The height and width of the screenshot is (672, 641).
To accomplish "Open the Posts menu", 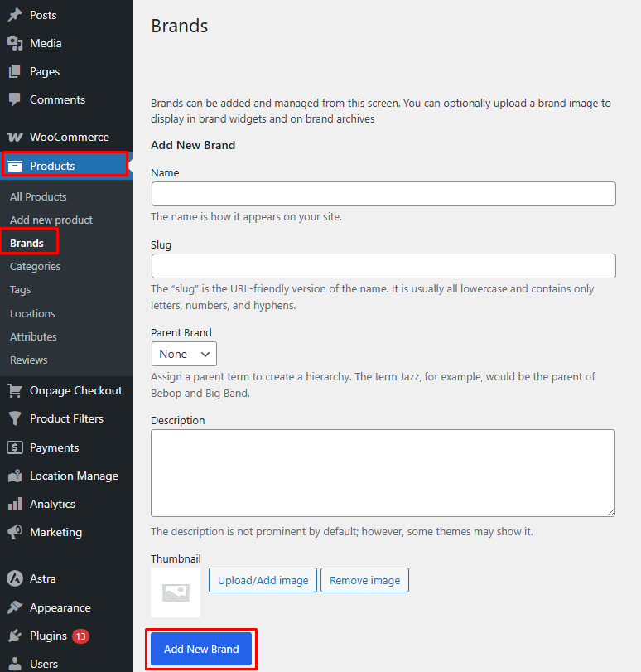I will [x=66, y=15].
